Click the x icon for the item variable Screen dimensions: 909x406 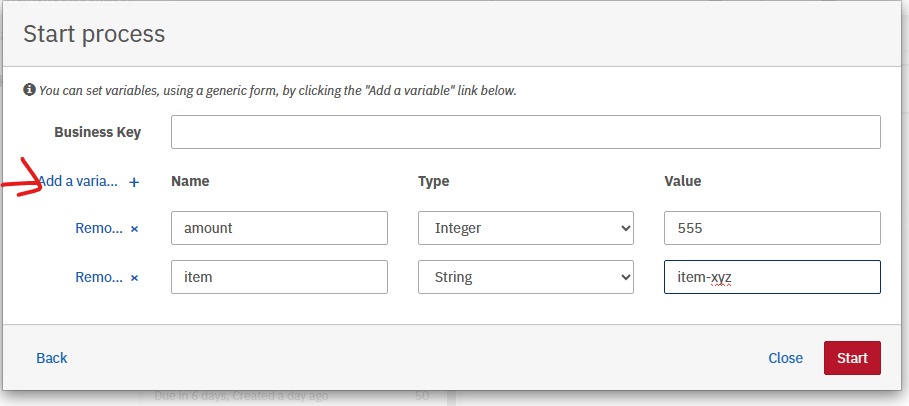pyautogui.click(x=134, y=277)
